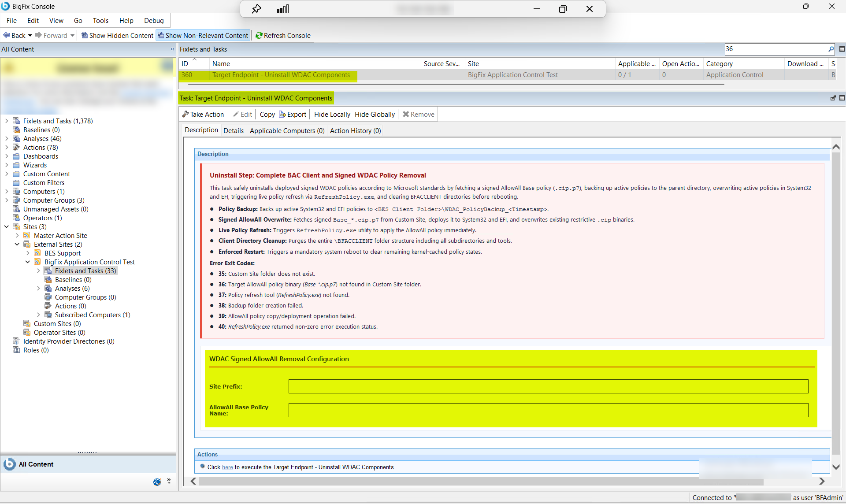The height and width of the screenshot is (504, 846).
Task: Expand the Master Action Site node
Action: tap(17, 236)
